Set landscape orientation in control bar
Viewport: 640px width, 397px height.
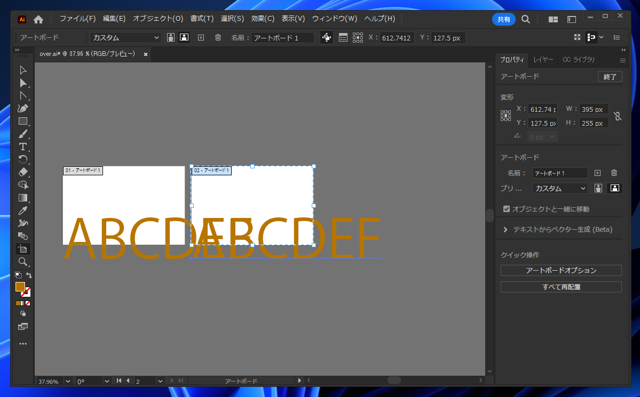point(184,38)
